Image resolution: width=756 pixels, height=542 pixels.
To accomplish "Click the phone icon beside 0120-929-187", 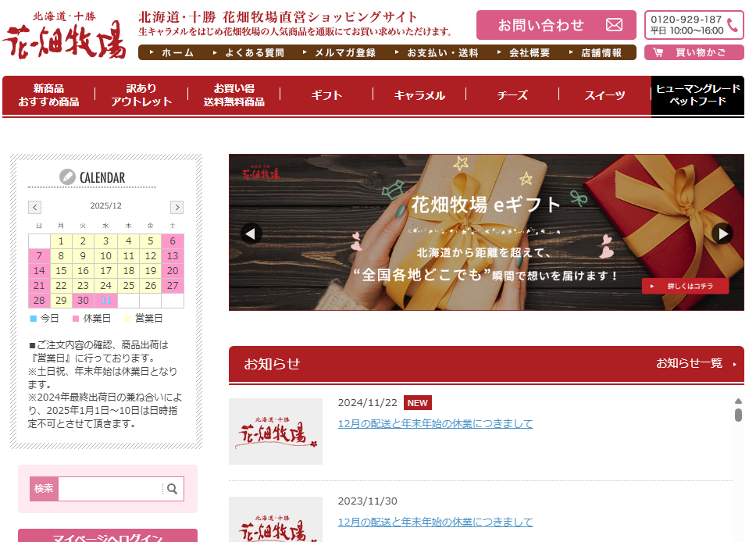I will [733, 25].
